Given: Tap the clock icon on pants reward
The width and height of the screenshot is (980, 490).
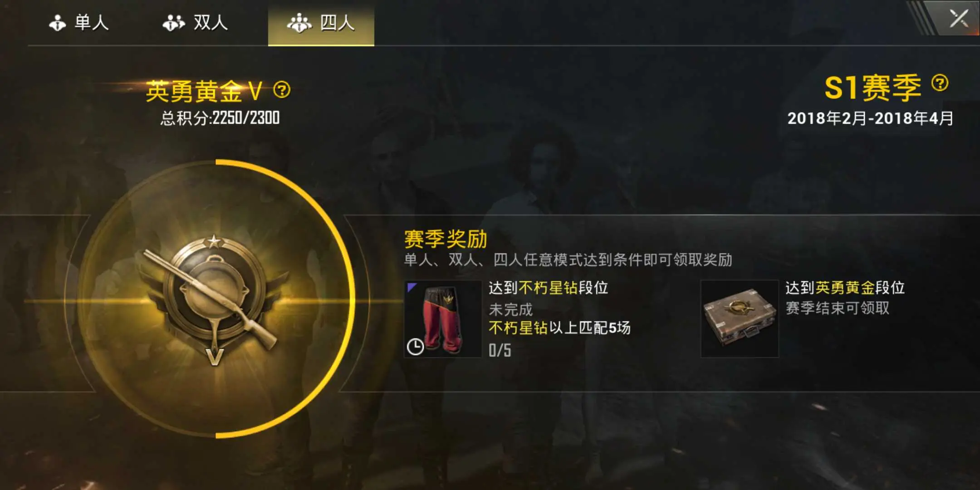Looking at the screenshot, I should click(415, 347).
